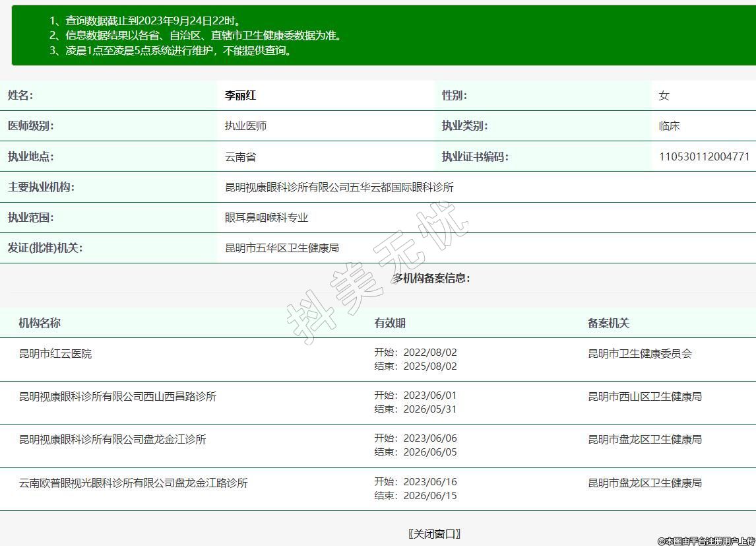Click the 临床 practice category value
Image resolution: width=756 pixels, height=546 pixels.
click(x=669, y=126)
